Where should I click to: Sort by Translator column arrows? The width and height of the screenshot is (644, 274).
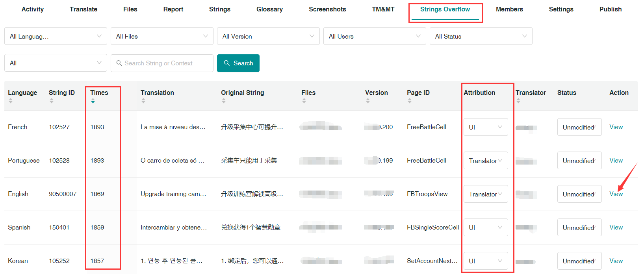pyautogui.click(x=518, y=101)
